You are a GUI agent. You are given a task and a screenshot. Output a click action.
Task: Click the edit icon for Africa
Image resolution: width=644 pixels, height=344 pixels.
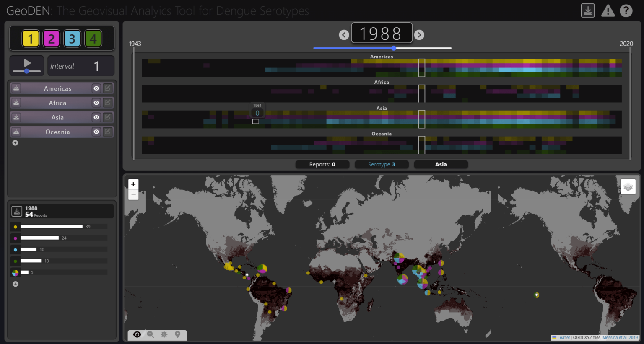[x=108, y=103]
